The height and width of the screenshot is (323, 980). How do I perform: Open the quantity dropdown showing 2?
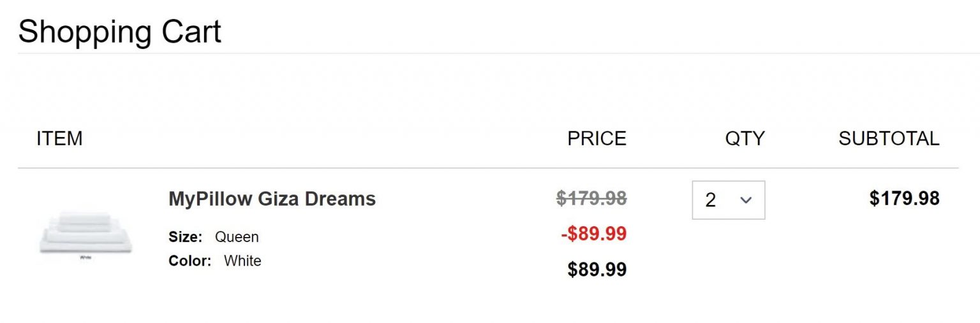(728, 200)
